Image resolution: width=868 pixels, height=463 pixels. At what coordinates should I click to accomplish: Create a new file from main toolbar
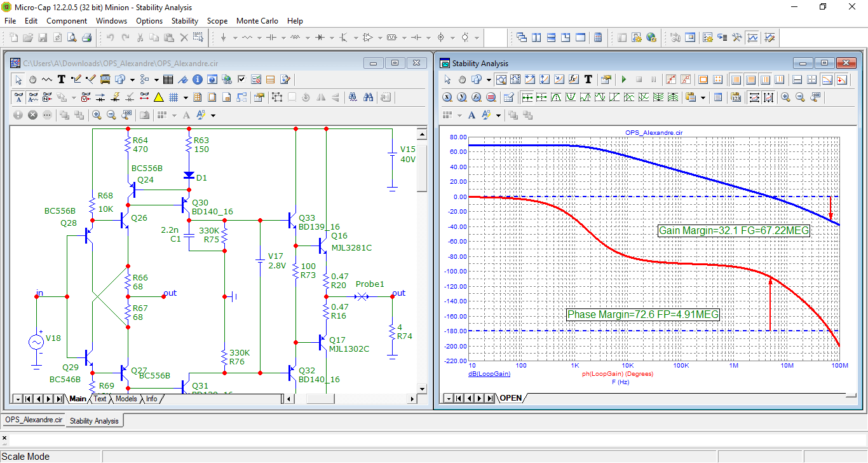click(x=13, y=38)
